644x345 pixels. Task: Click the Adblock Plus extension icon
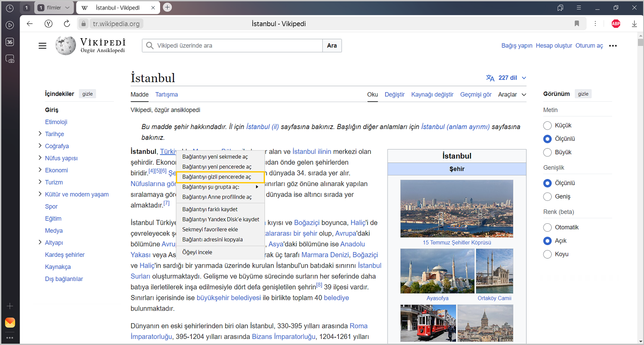click(x=616, y=24)
